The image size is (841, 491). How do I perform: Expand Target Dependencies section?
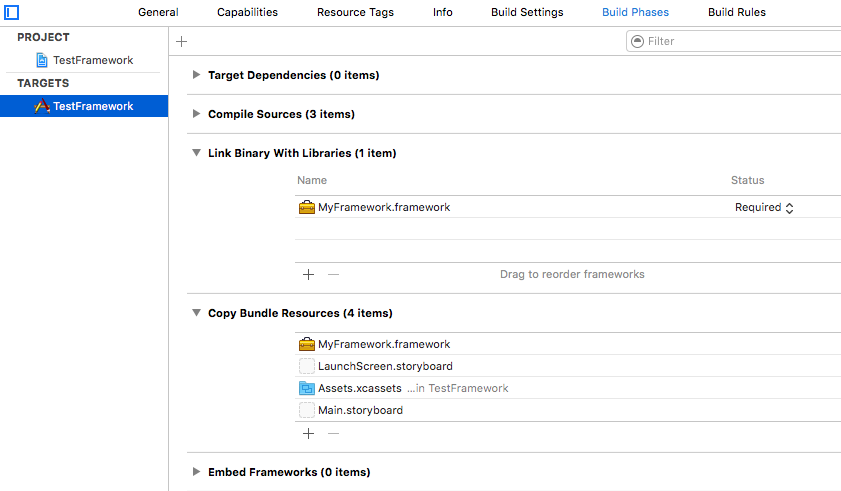tap(197, 75)
